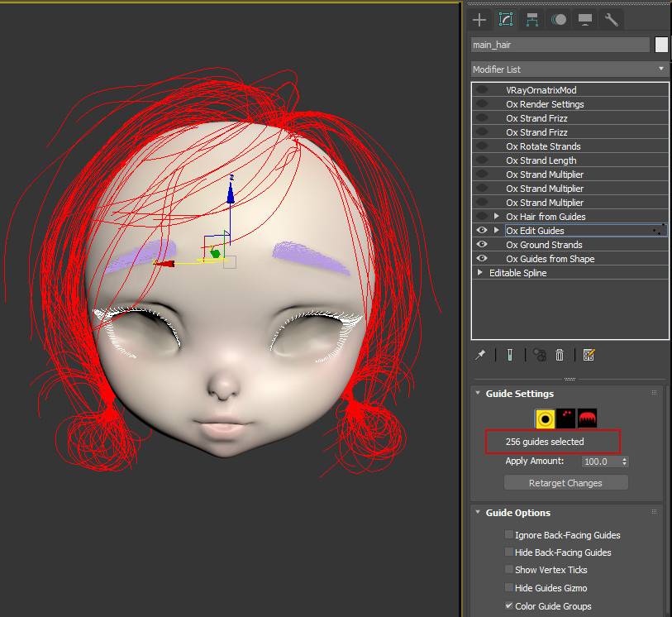672x617 pixels.
Task: Remove modifier with the trash icon
Action: click(560, 355)
